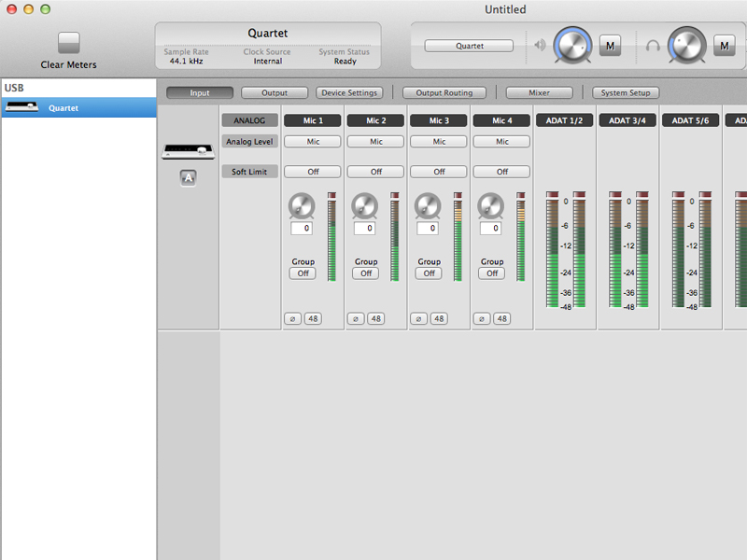Image resolution: width=747 pixels, height=560 pixels.
Task: Click the Mic 1 gain knob
Action: 302,206
